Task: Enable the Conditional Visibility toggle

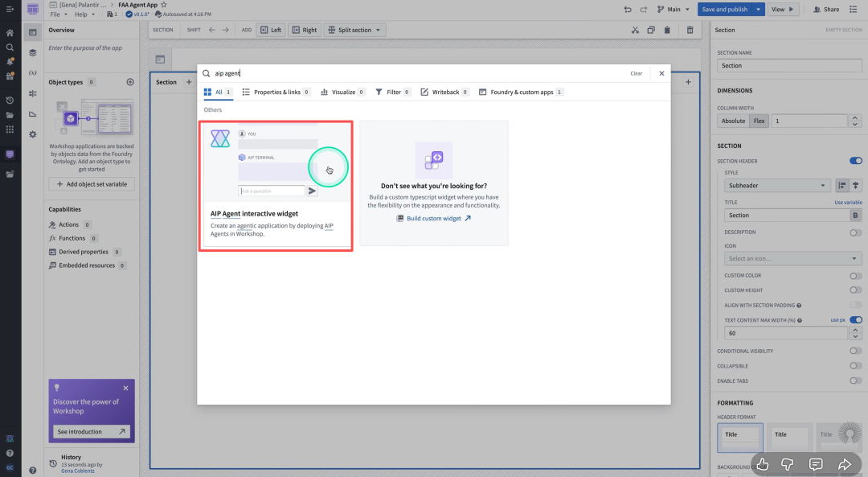Action: 856,351
